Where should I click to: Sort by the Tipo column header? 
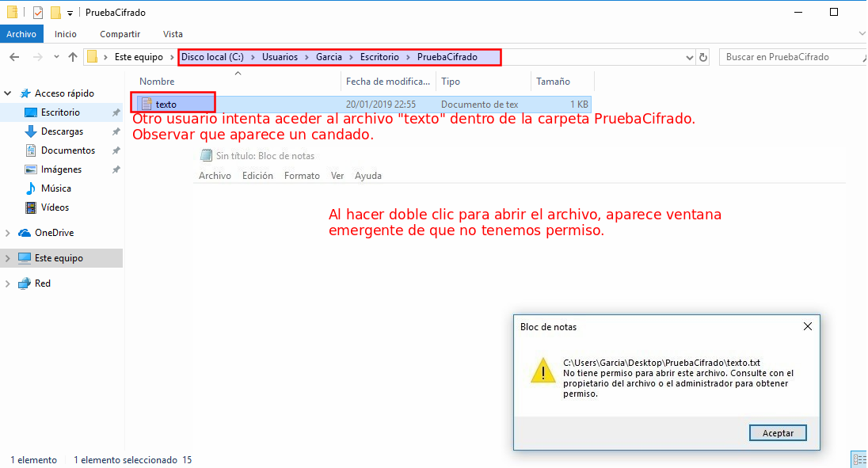(x=451, y=82)
